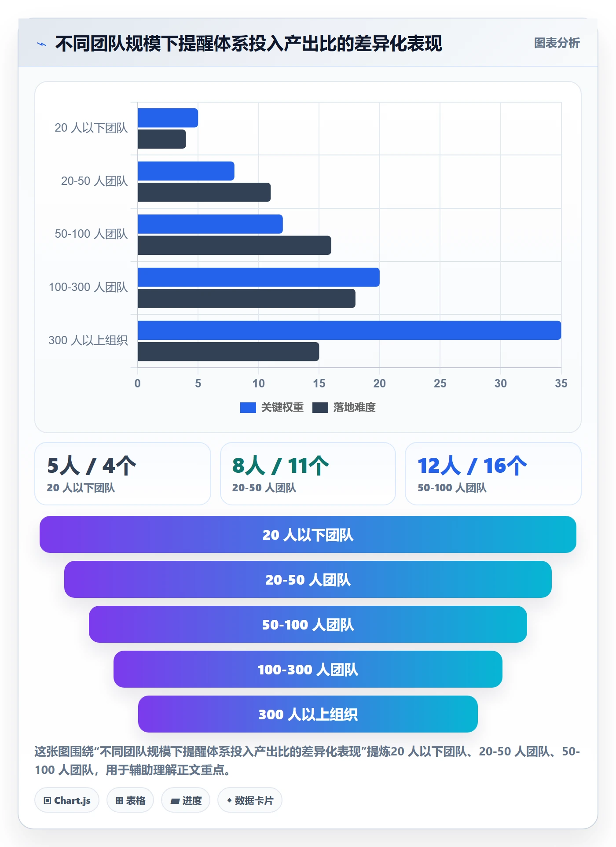Click the lightning icon beside the title
This screenshot has height=847, width=616.
42,44
